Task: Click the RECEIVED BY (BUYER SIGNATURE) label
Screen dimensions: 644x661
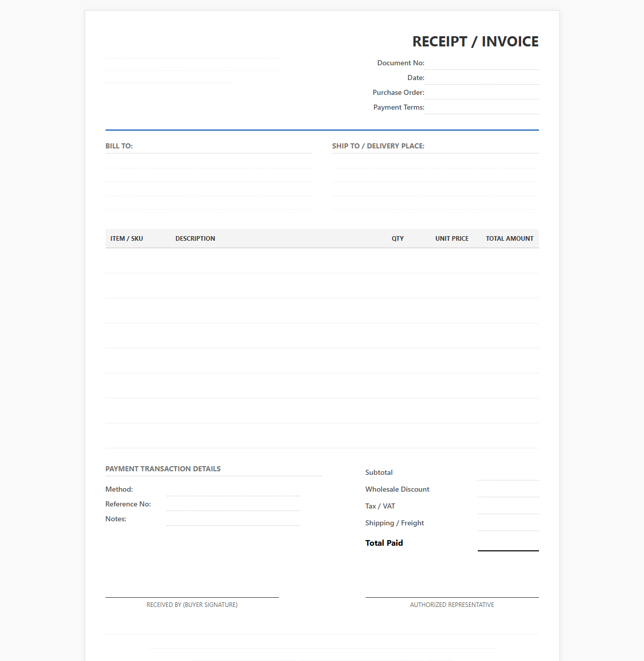Action: 192,605
